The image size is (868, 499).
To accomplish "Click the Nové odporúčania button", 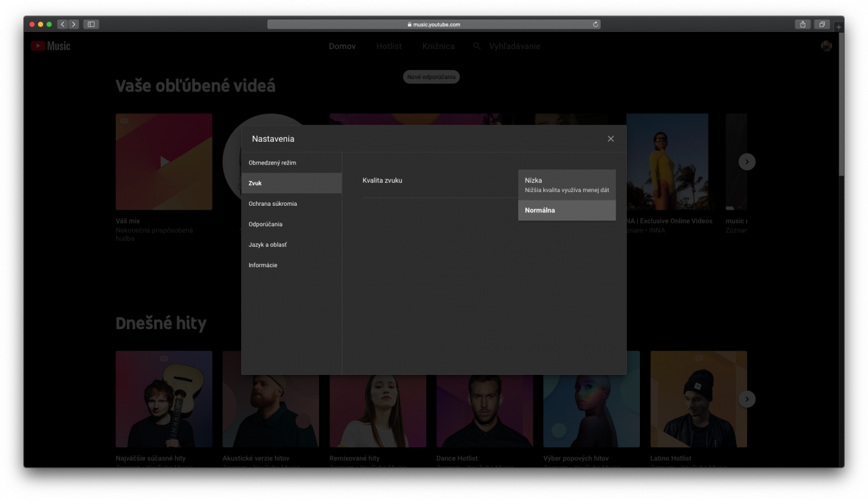I will pos(431,77).
